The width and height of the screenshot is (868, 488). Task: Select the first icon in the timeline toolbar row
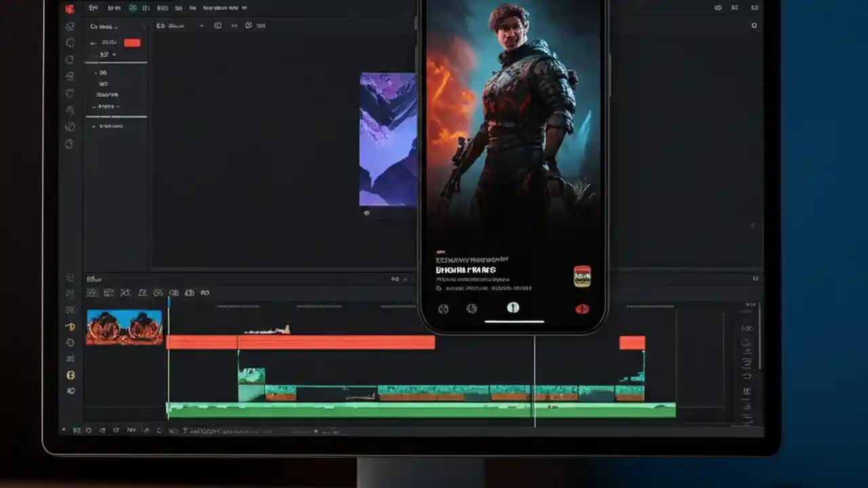pyautogui.click(x=92, y=293)
